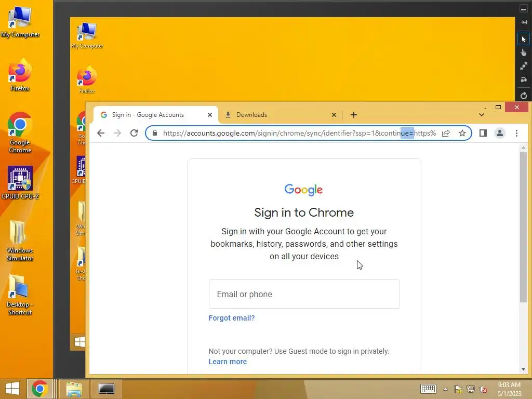
Task: Select Firefox icon inside the simulator desktop
Action: [87, 79]
